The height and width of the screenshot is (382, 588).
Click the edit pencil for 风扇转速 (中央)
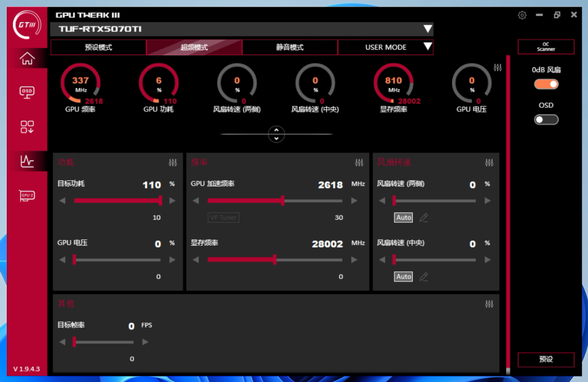pyautogui.click(x=424, y=277)
